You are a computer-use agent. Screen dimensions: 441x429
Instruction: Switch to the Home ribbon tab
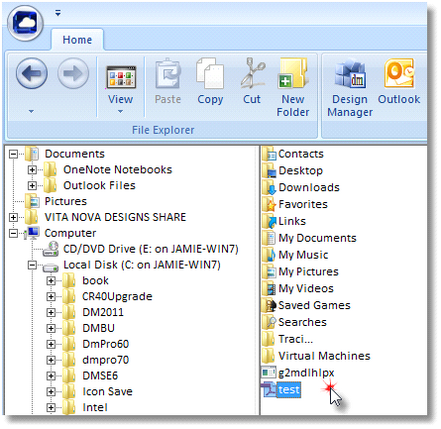(x=77, y=40)
